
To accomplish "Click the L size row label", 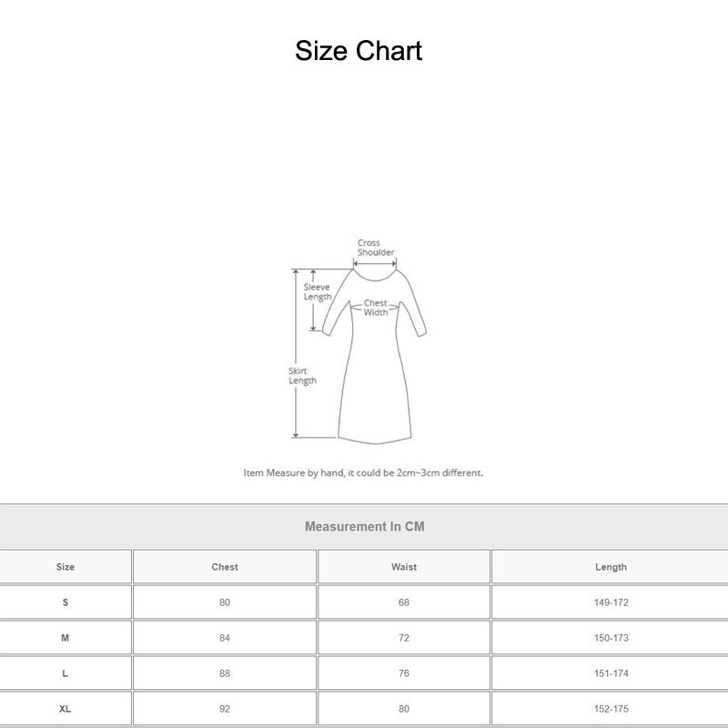I will pos(66,672).
